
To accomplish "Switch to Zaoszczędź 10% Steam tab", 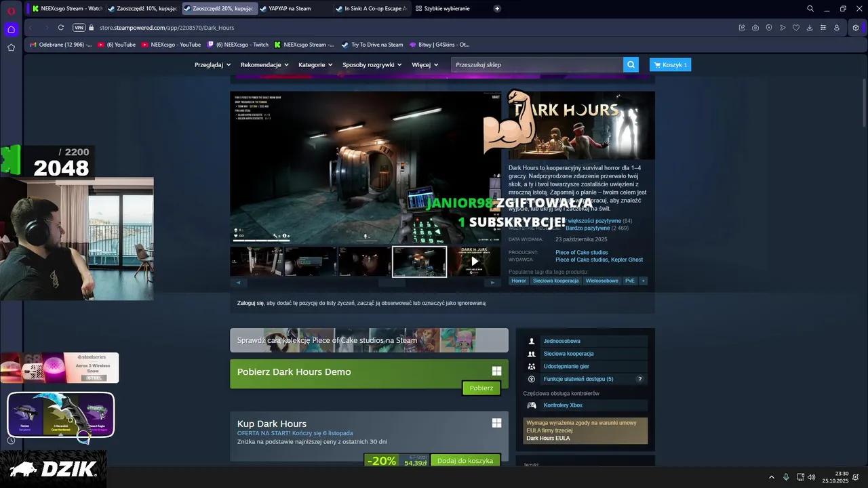I will click(x=142, y=9).
